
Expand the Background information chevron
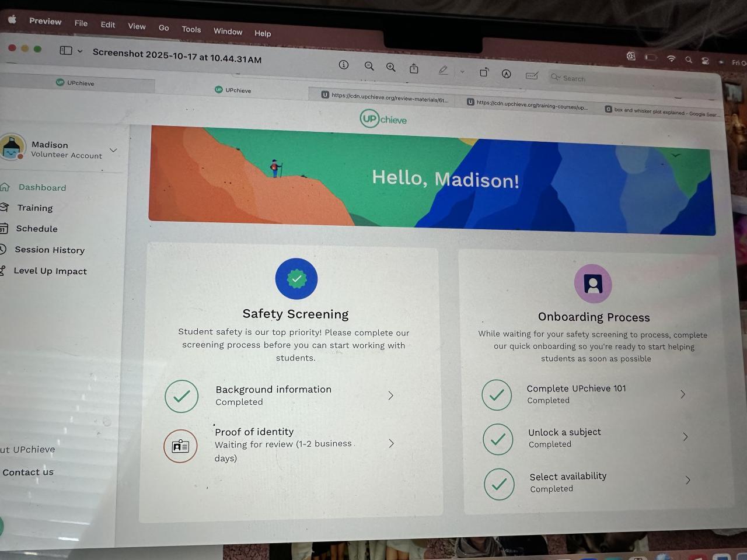391,395
